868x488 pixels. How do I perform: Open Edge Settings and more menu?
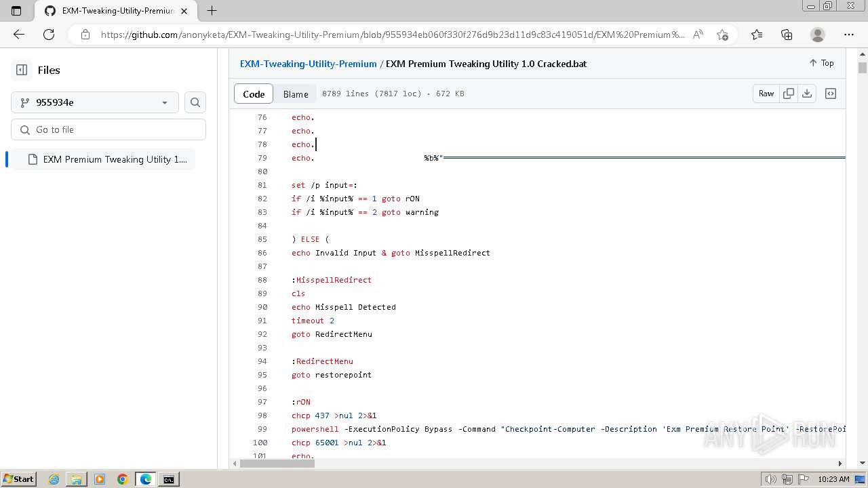coord(849,35)
